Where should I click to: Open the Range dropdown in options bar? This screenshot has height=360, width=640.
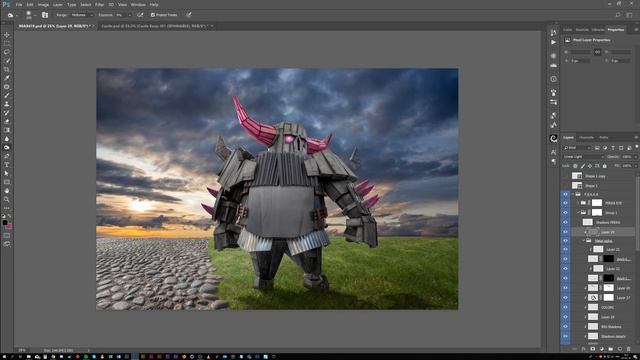tap(81, 15)
